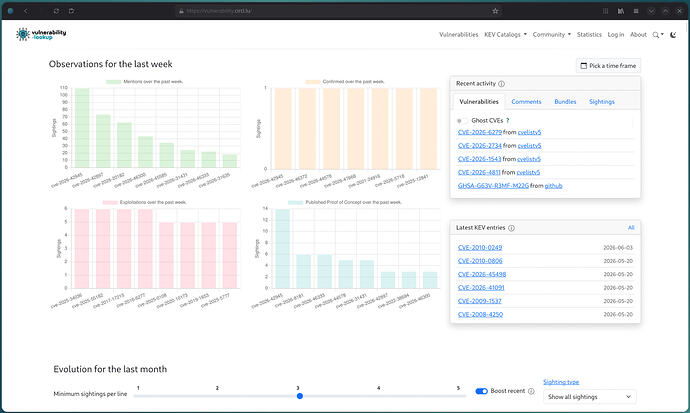Screen dimensions: 690x413
Task: Open the CVE-2010-0249 KEV link
Action: point(480,248)
